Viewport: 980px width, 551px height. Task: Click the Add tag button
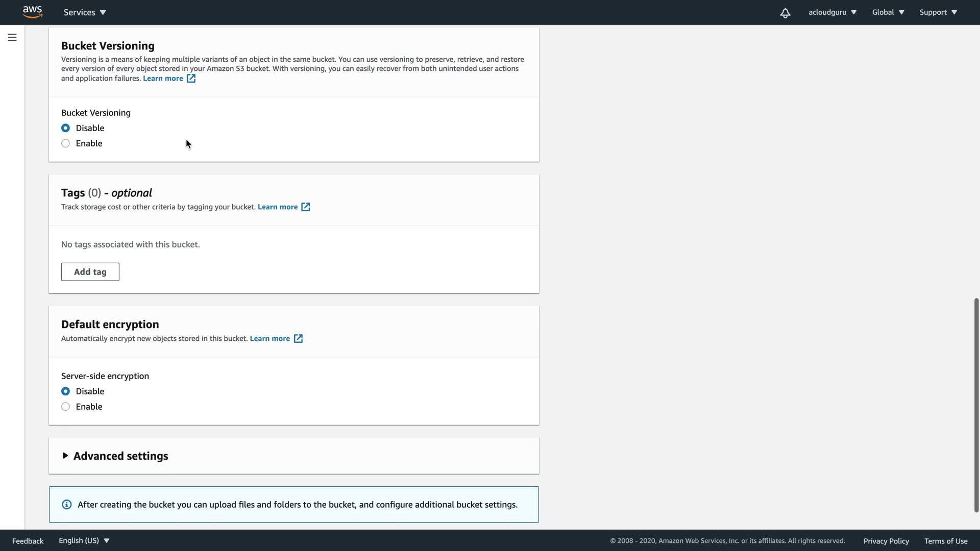click(x=90, y=272)
